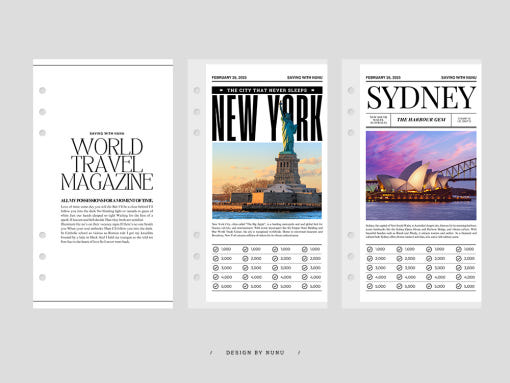Click the rightmost 1,000 check-circle on Sydney page

coord(459,249)
